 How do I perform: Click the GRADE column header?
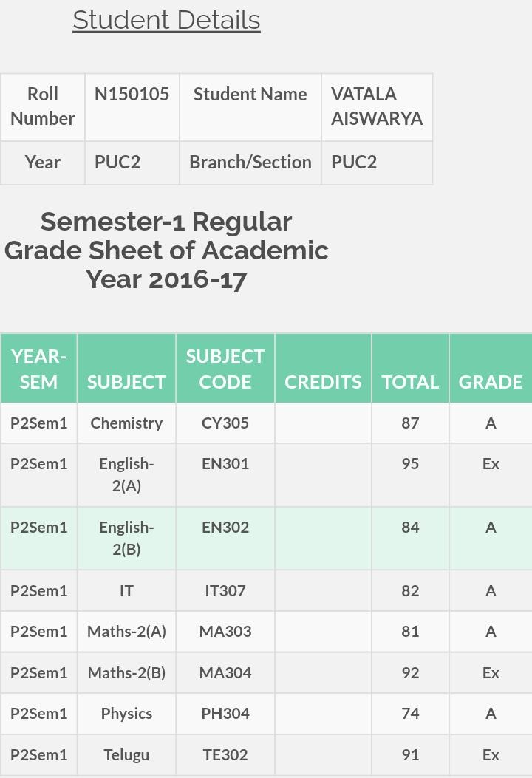(x=491, y=369)
